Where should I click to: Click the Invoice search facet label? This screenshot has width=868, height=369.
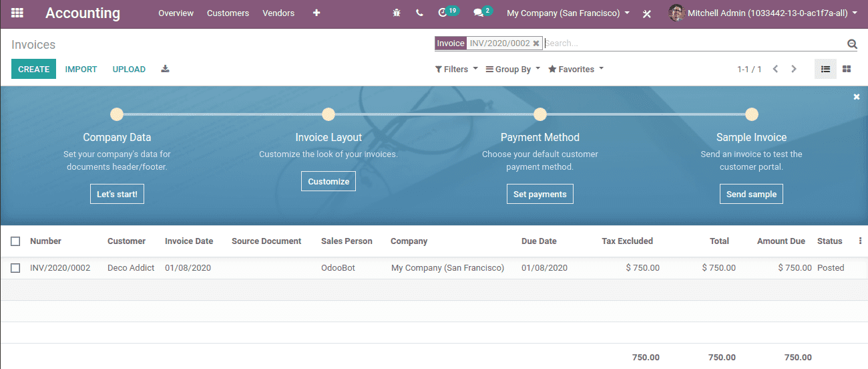click(x=450, y=43)
